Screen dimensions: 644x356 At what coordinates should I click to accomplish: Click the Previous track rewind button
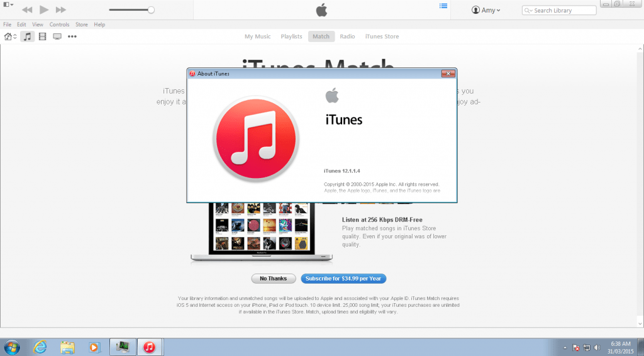point(27,10)
